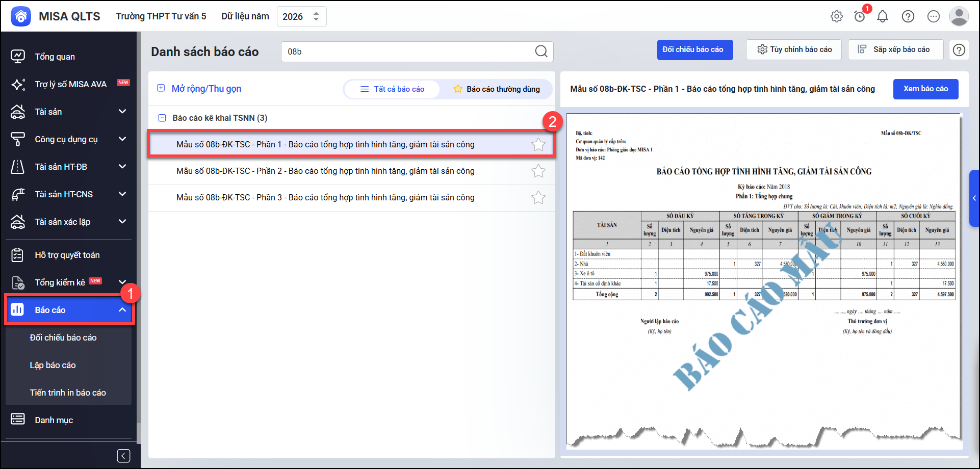Change the data year stepper 2026
Screen dimensions: 980x469
[316, 16]
